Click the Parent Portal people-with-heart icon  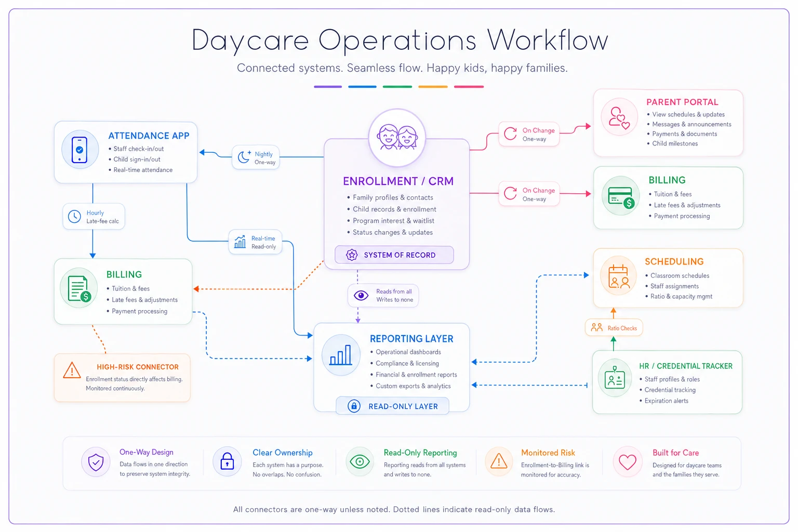(619, 117)
